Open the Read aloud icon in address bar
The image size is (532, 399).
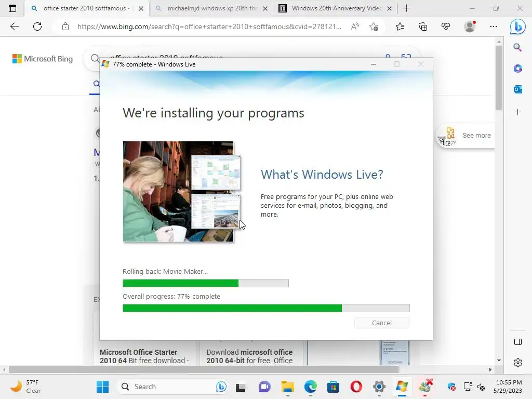pos(355,26)
